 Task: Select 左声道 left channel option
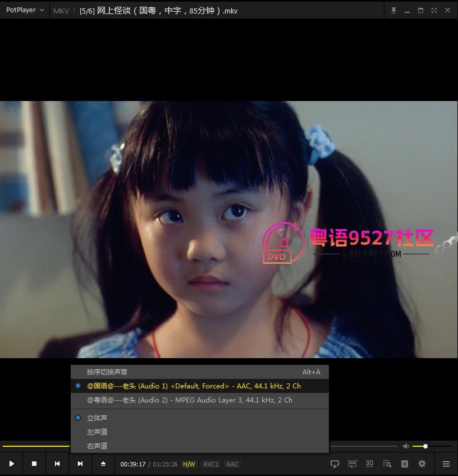pos(200,432)
